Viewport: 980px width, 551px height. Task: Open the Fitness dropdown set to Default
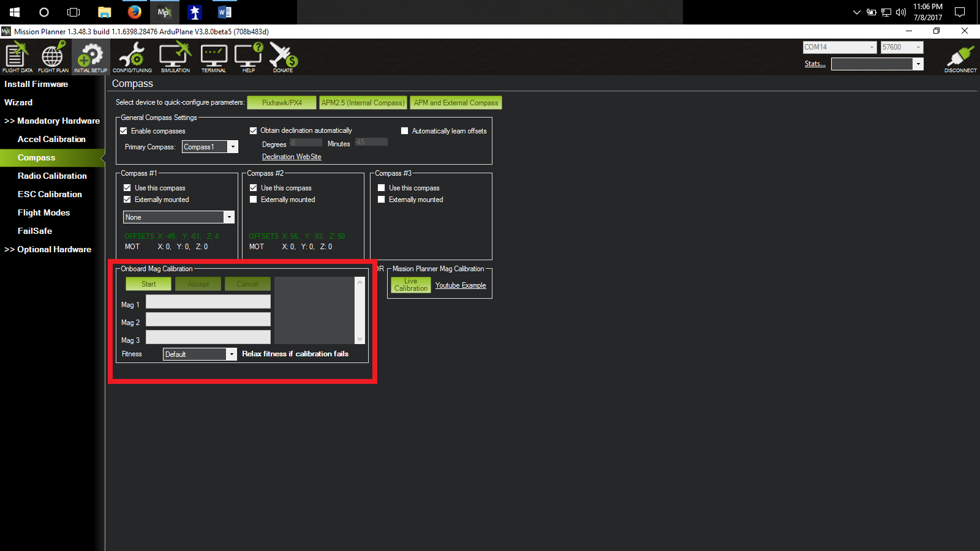coord(200,354)
